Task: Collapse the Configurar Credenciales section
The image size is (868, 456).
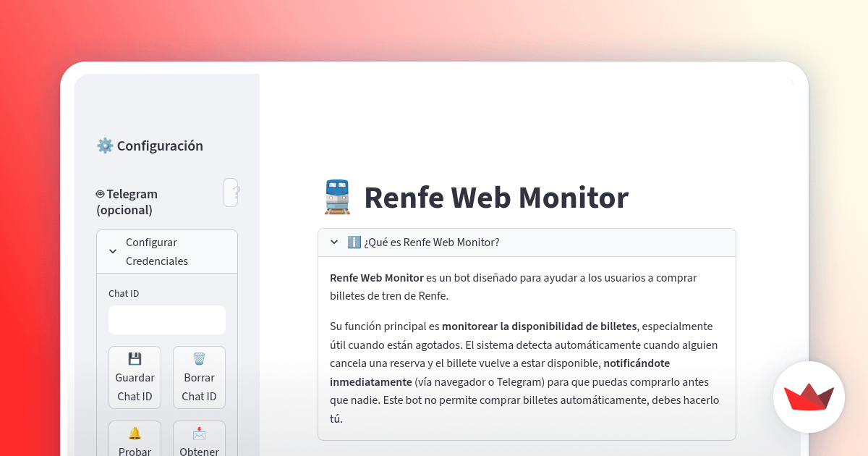Action: [113, 251]
